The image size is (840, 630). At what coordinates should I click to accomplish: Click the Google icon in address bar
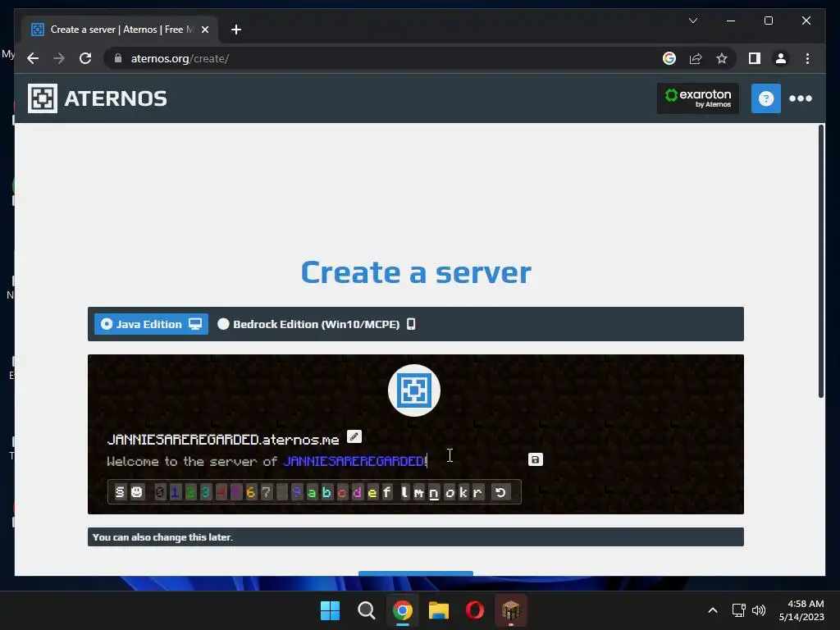(x=669, y=58)
